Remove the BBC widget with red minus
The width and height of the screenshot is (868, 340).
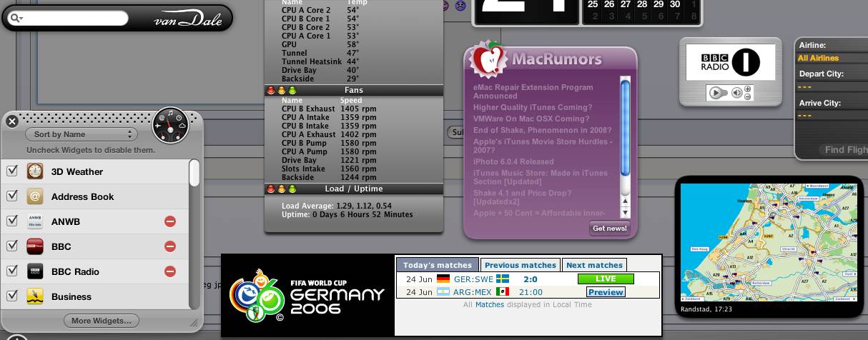(170, 246)
